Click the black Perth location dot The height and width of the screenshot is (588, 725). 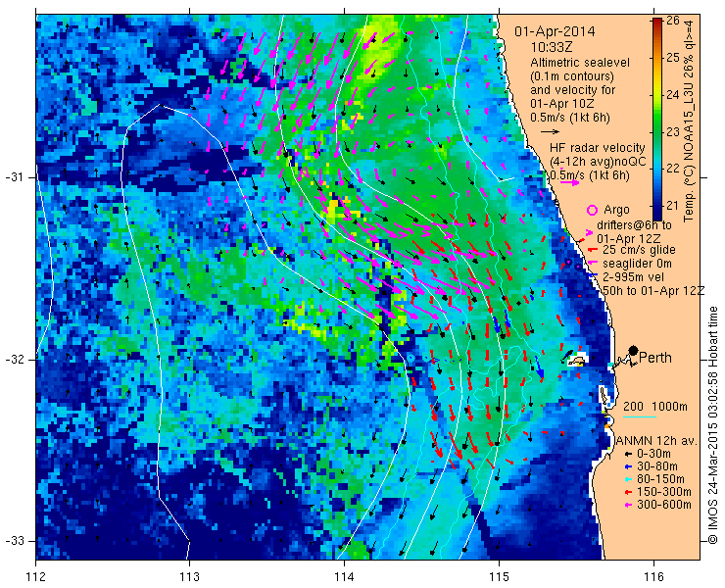point(633,350)
